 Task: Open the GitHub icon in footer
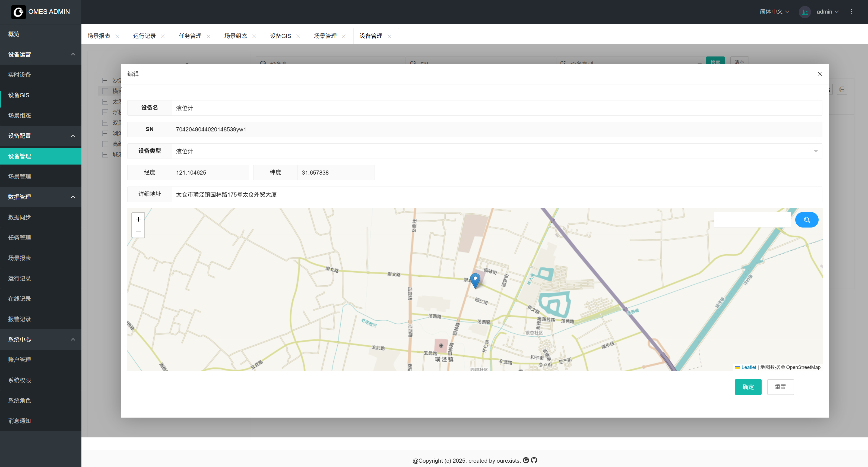[534, 460]
